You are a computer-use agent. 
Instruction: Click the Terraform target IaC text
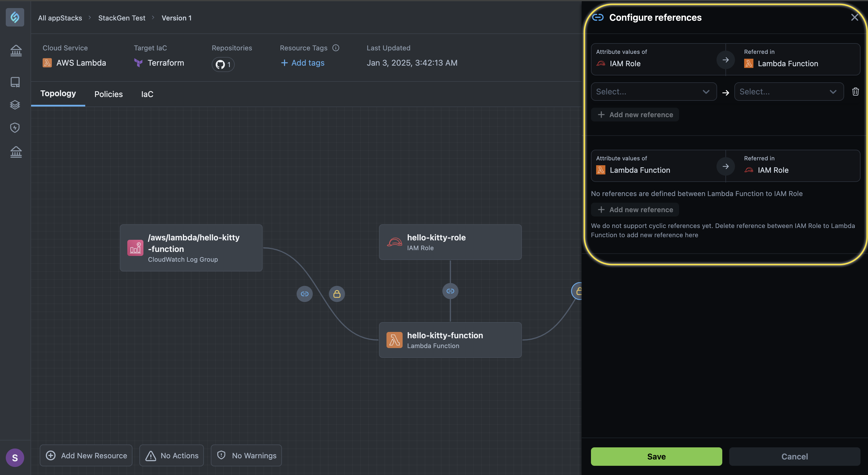[x=166, y=63]
